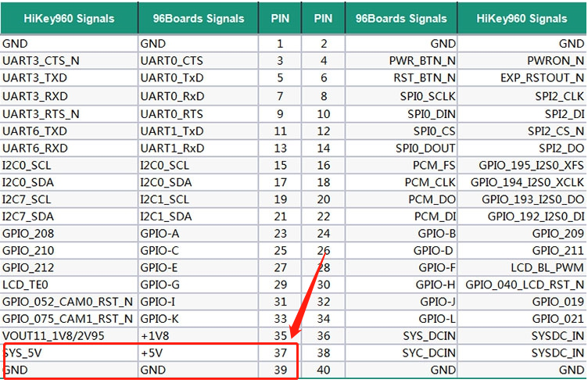Click the +5V 96Boards signal cell
The height and width of the screenshot is (383, 588).
198,353
